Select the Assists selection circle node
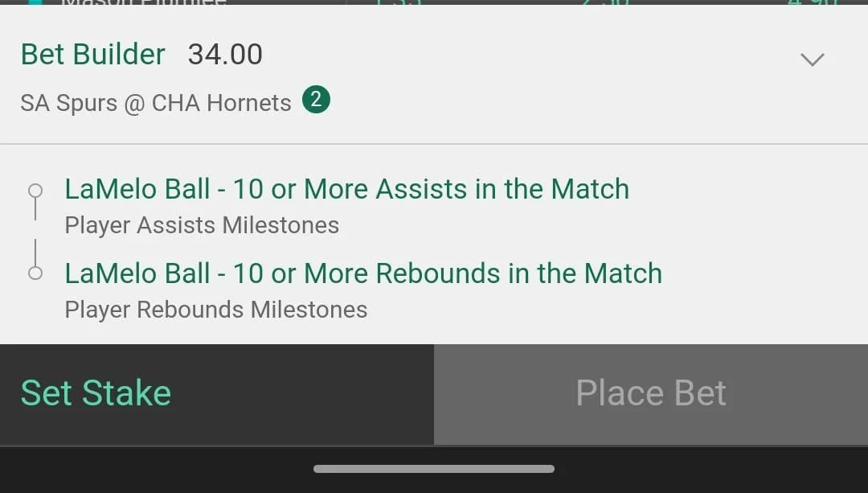This screenshot has height=493, width=868. click(x=35, y=191)
